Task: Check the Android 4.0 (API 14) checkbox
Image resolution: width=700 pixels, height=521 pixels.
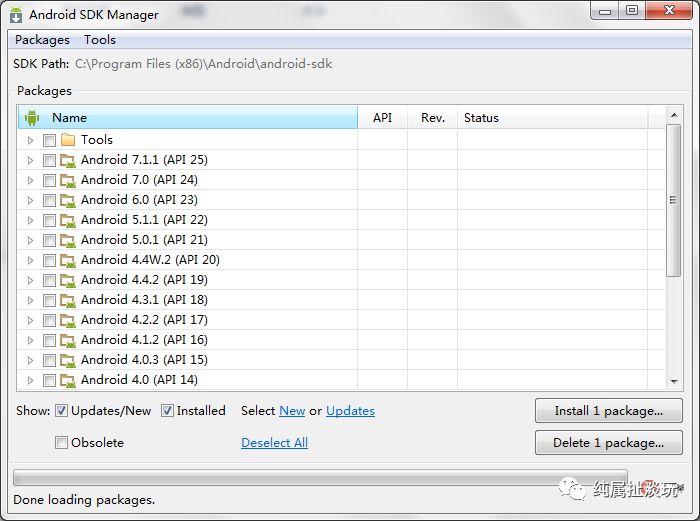Action: [x=49, y=380]
